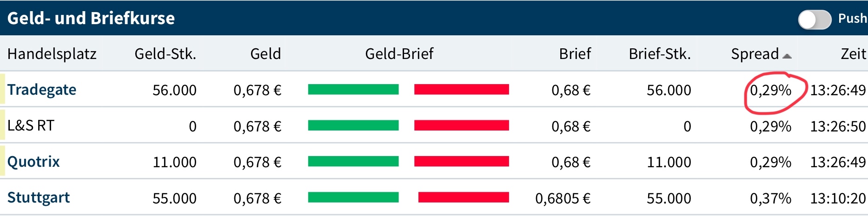Select the L&S RT row name
Viewport: 868px width, 216px height.
coord(31,125)
